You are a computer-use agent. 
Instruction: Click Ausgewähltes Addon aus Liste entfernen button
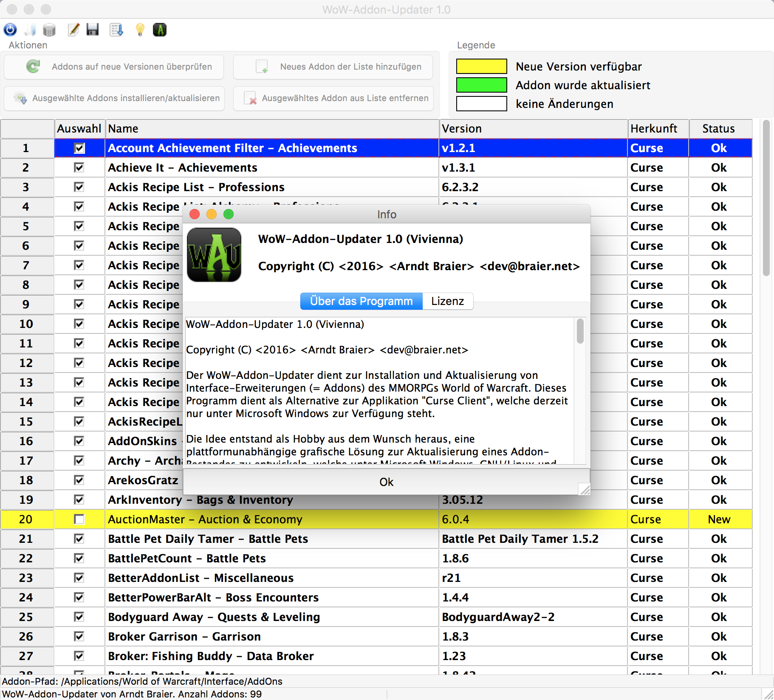pos(333,98)
